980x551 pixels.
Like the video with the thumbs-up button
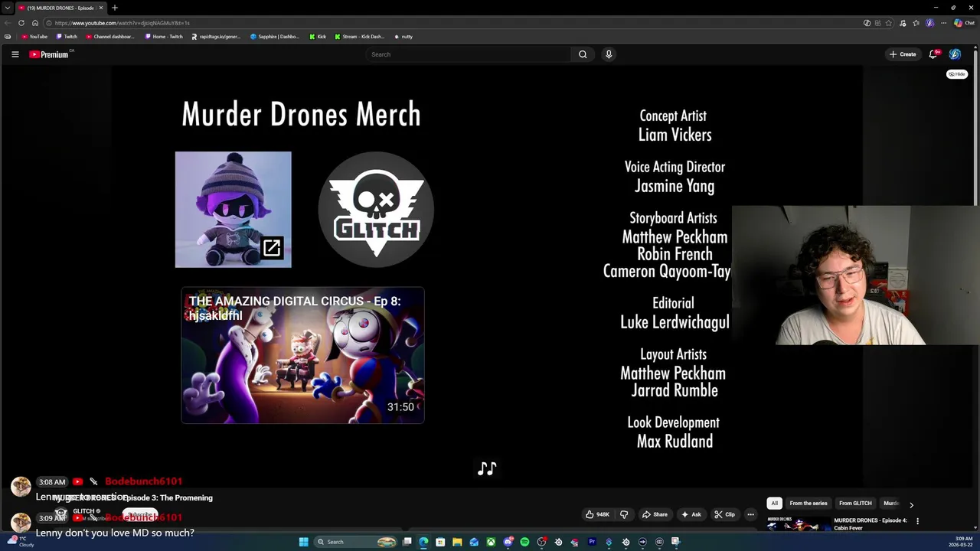click(x=597, y=514)
